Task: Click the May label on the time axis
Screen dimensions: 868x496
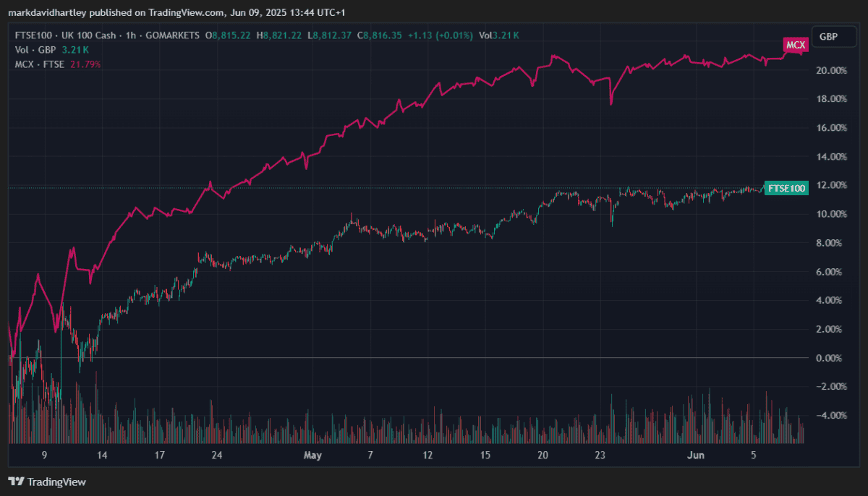Action: (x=312, y=456)
